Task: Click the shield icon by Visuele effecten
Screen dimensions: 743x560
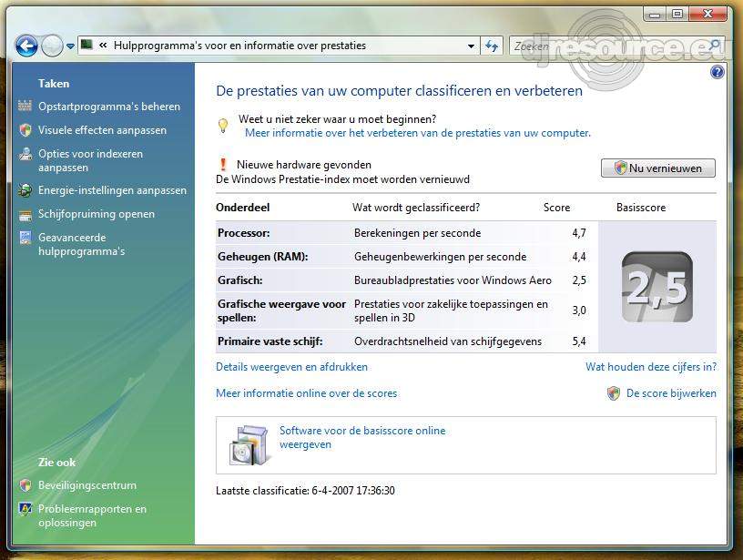Action: (25, 129)
